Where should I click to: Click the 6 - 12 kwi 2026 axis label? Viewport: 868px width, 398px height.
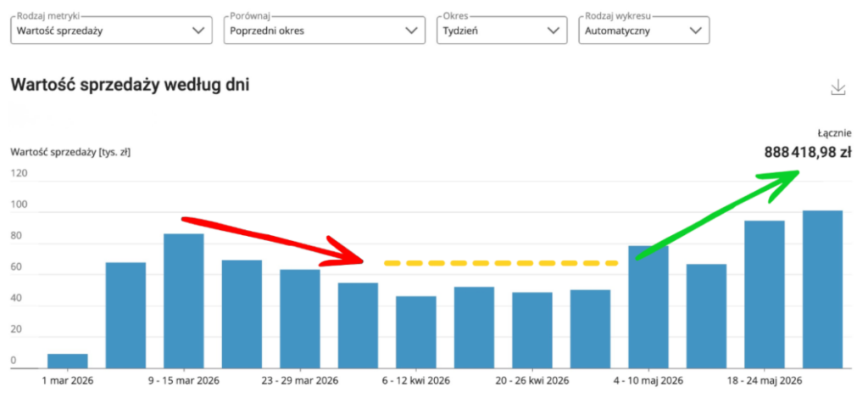click(415, 381)
